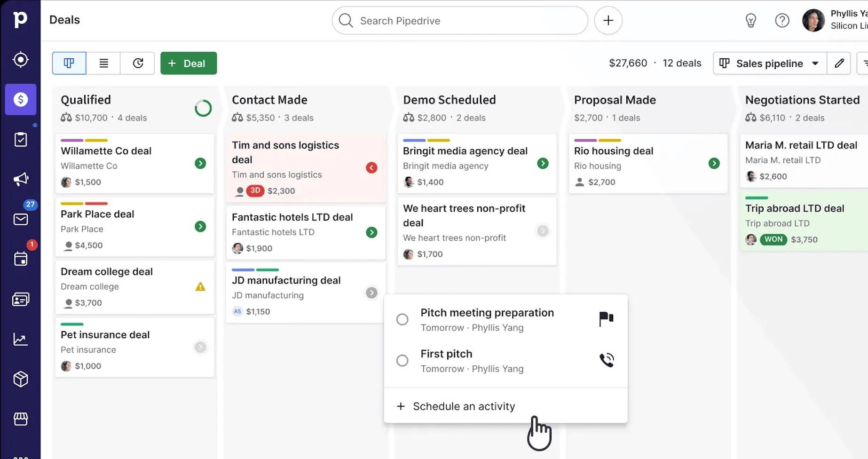Screen dimensions: 868x459
Task: Open the Leads inbox from the sidebar
Action: [x=21, y=60]
